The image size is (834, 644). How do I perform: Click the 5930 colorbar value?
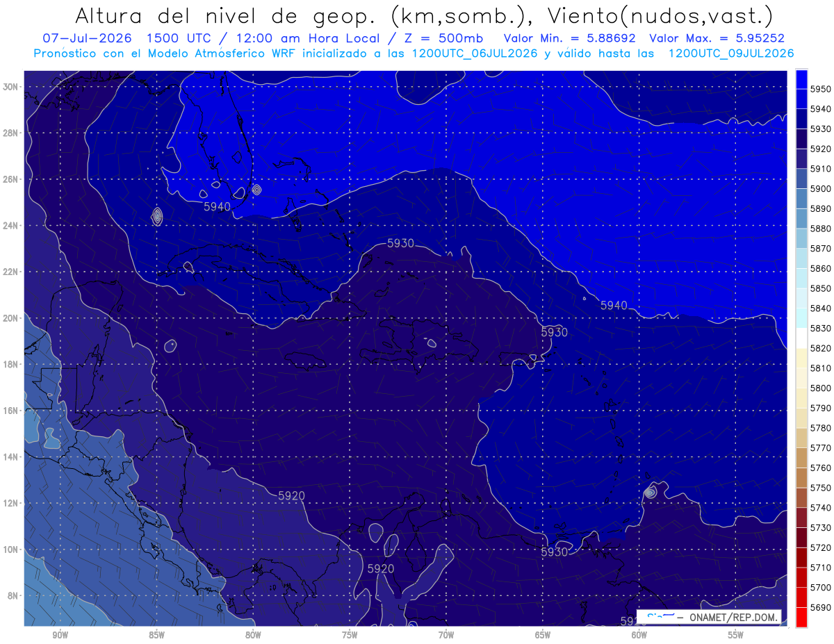click(x=821, y=129)
